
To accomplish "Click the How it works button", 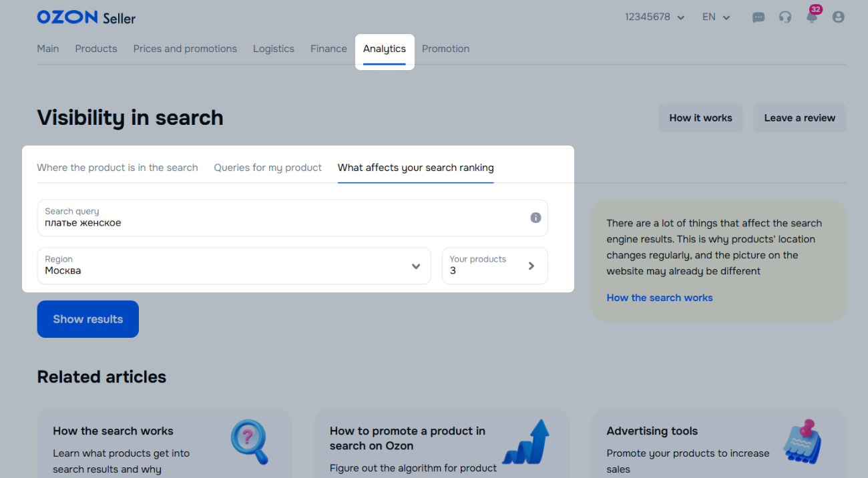I will tap(700, 118).
